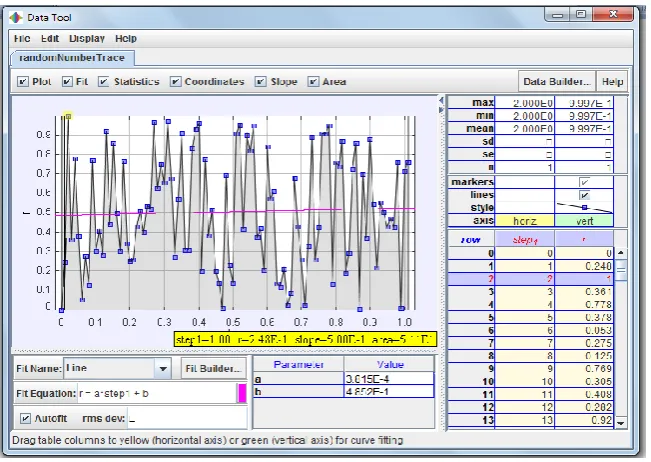The height and width of the screenshot is (462, 651).
Task: Select the highlighted row 2 in the table
Action: pos(531,279)
